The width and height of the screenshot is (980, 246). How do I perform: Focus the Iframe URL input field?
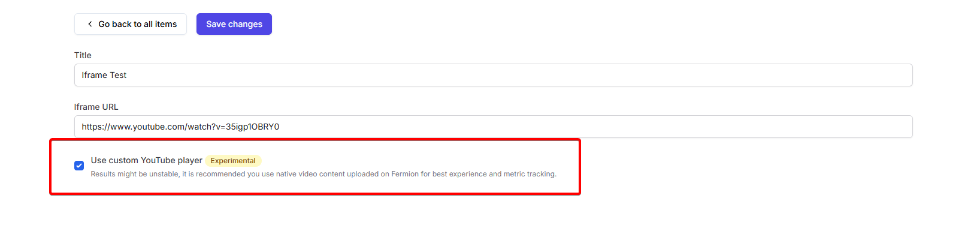tap(492, 127)
